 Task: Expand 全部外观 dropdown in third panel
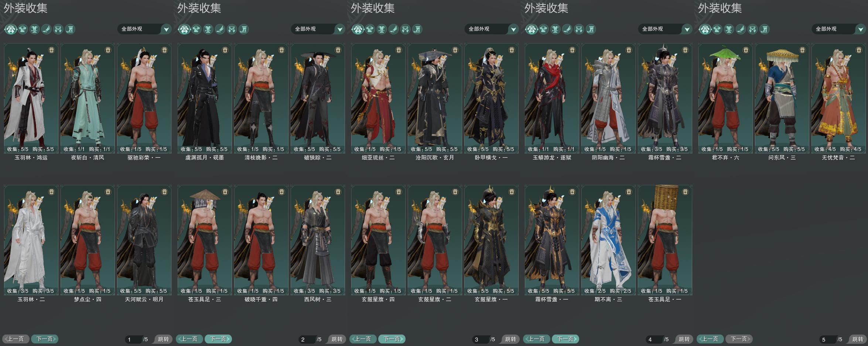pos(492,29)
